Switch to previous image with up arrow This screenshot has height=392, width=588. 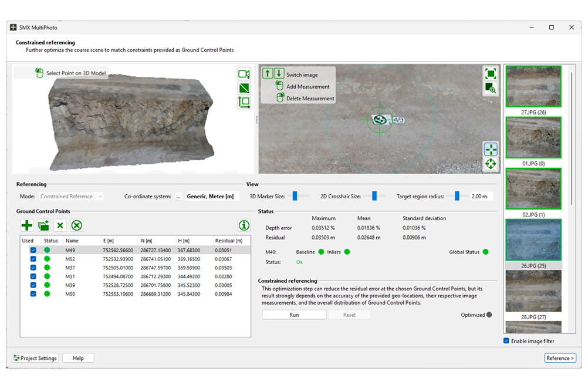(x=268, y=73)
